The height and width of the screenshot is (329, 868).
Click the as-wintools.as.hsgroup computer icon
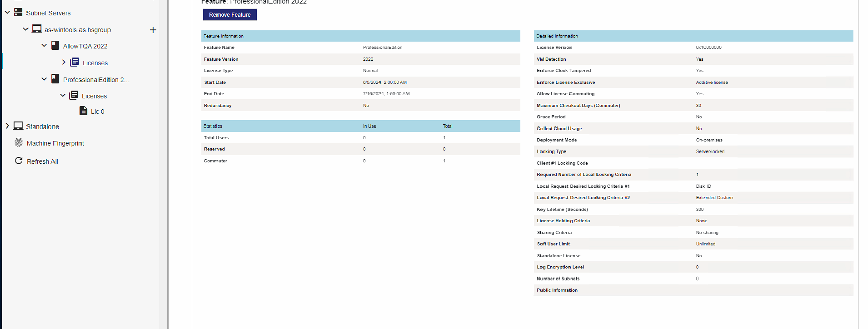pos(37,29)
